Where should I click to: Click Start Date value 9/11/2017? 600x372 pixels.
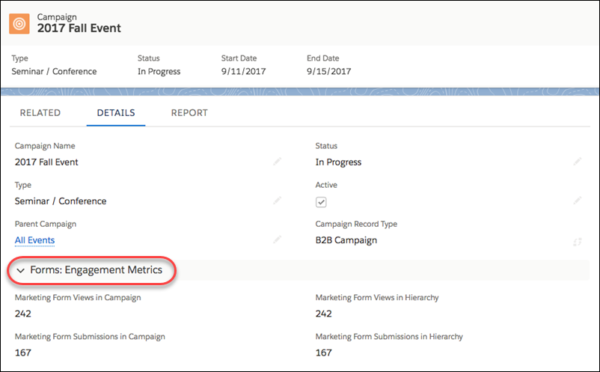click(x=243, y=71)
